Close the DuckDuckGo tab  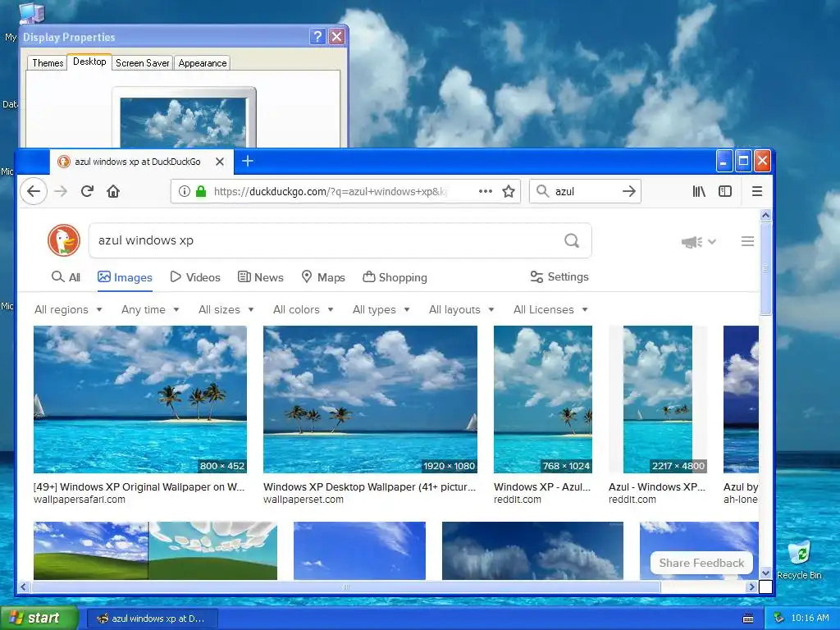tap(220, 162)
